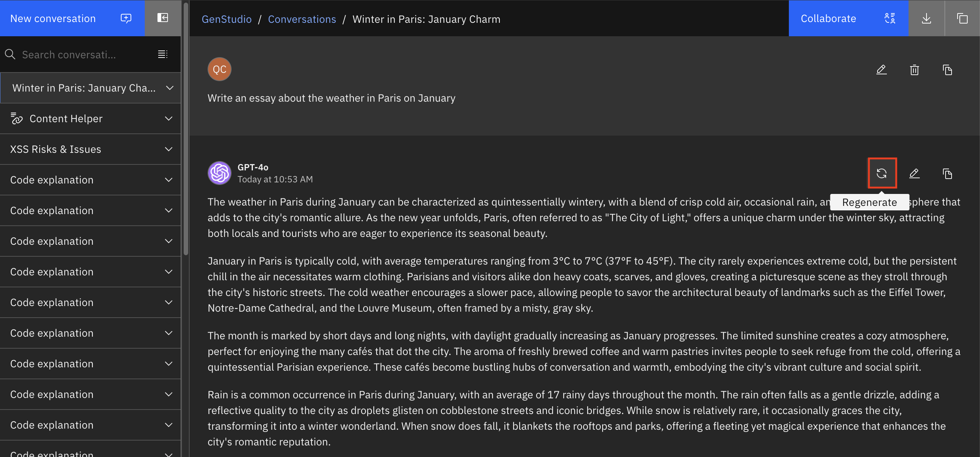Click the duplicate window icon in header
The image size is (980, 457).
click(x=962, y=18)
